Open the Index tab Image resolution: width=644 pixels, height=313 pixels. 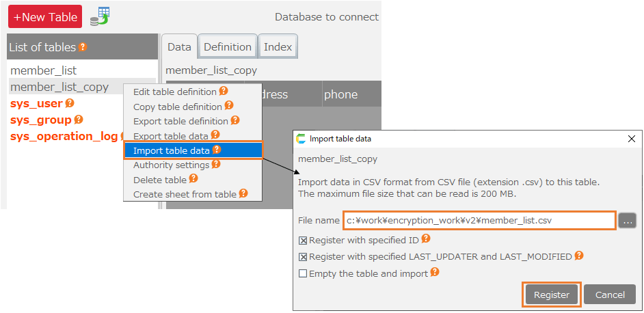(x=278, y=47)
